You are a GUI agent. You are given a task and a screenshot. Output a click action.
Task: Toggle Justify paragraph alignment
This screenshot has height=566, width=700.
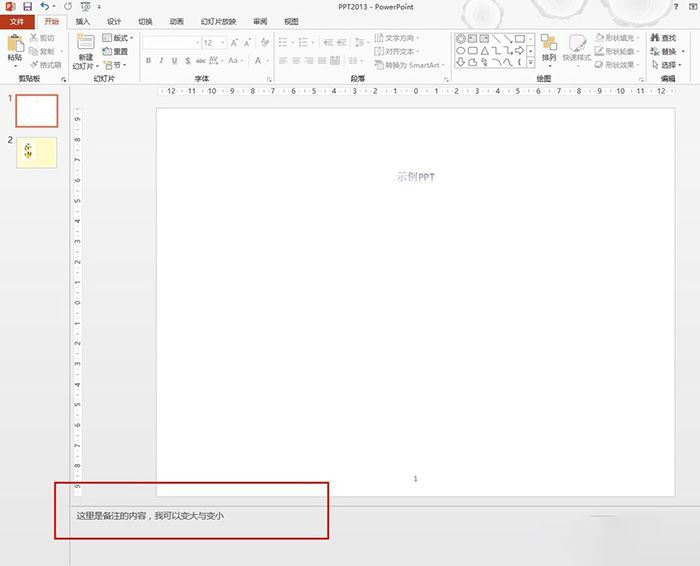[x=322, y=61]
